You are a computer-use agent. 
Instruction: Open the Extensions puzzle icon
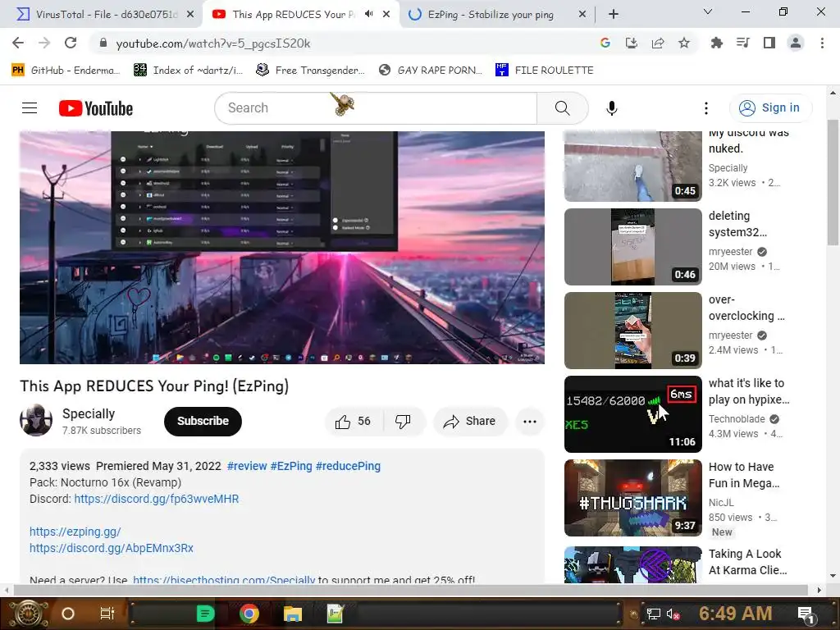(x=716, y=43)
